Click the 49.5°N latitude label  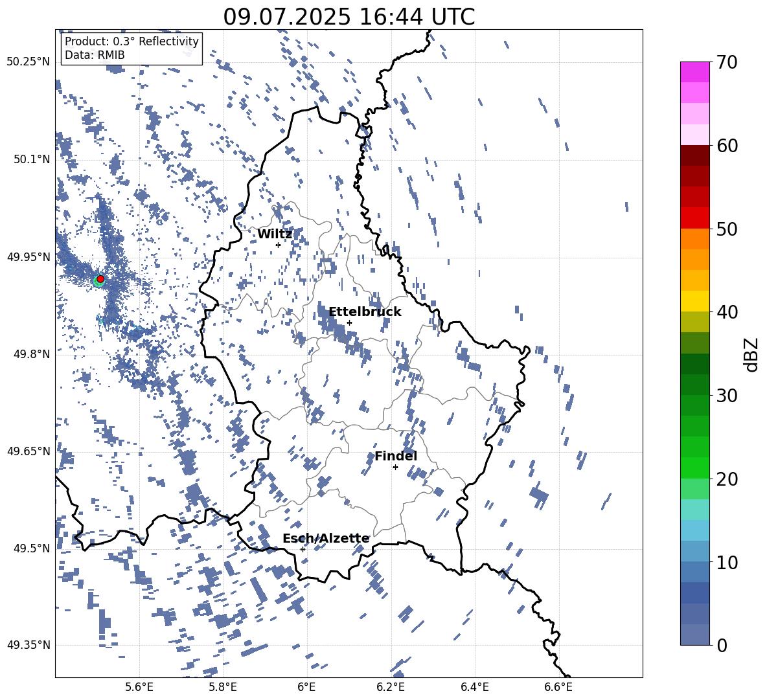coord(31,548)
